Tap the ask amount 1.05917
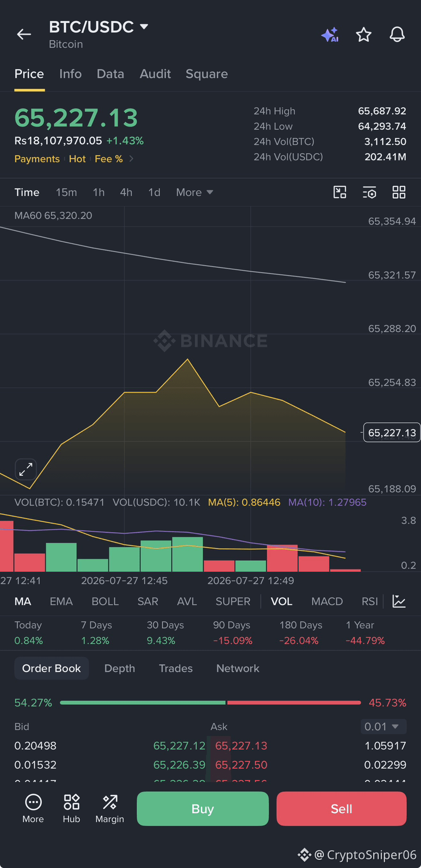The image size is (421, 868). [385, 746]
